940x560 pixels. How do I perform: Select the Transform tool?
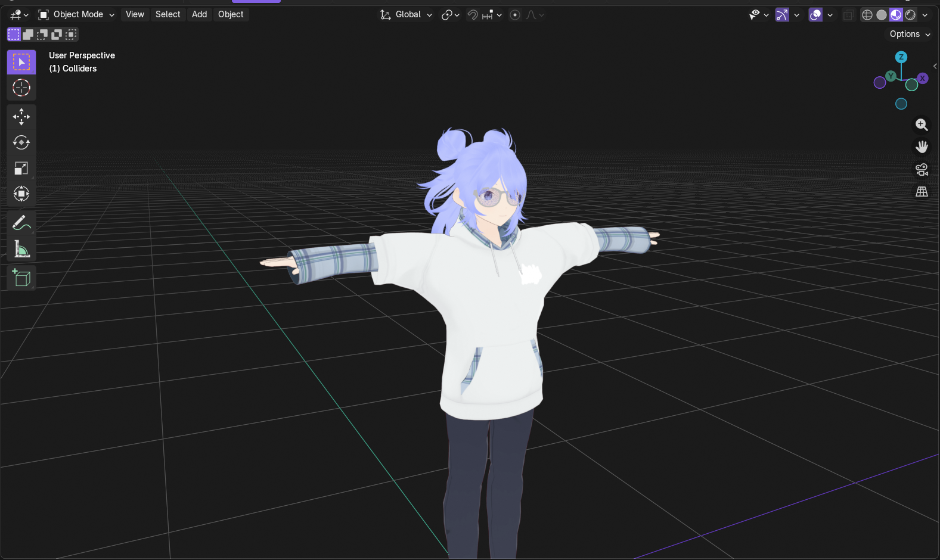click(x=21, y=194)
